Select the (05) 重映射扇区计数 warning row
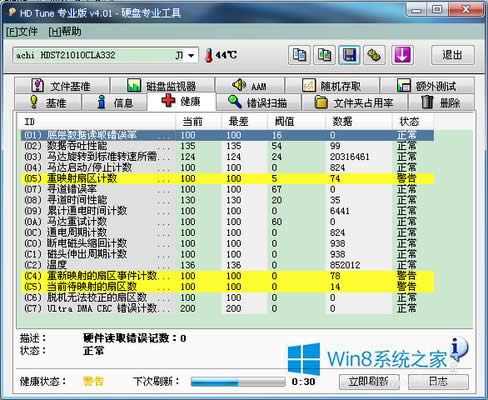The image size is (488, 400). (x=227, y=178)
